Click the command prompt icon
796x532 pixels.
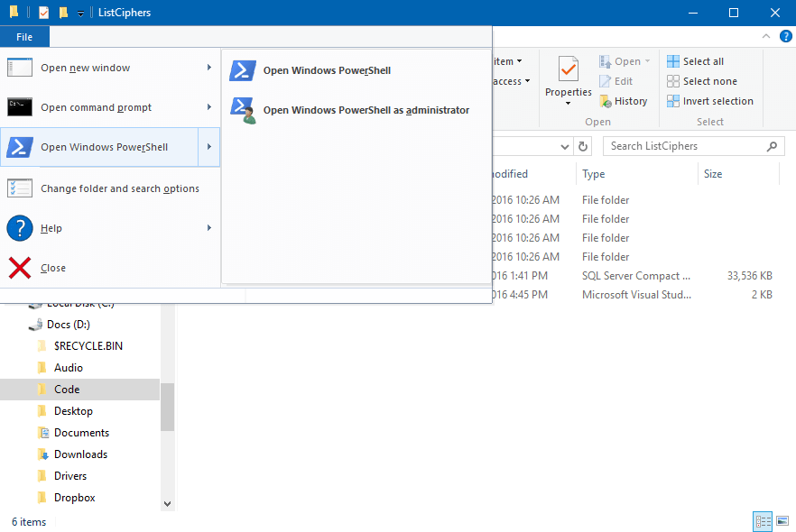(x=20, y=107)
